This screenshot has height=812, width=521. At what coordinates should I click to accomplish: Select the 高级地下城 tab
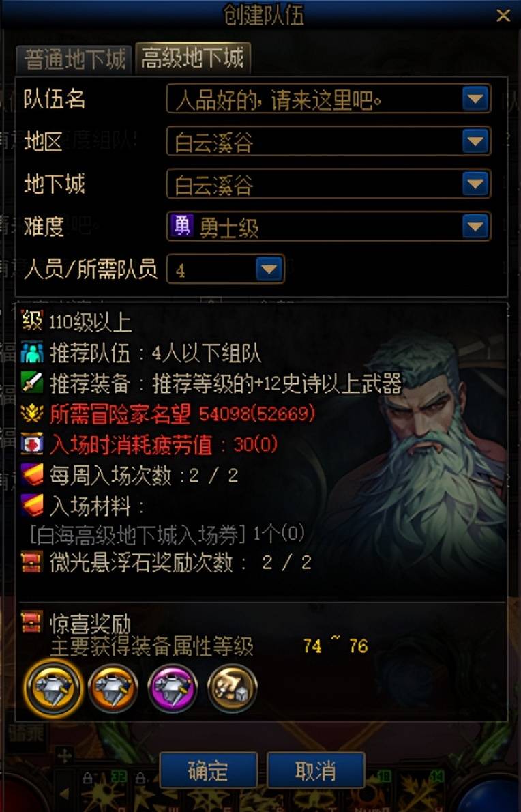coord(192,58)
